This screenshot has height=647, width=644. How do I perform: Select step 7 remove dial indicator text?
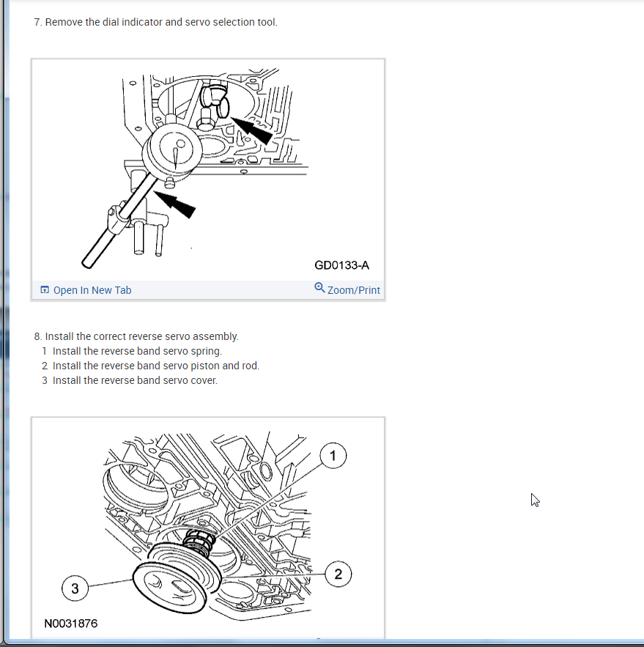coord(155,22)
